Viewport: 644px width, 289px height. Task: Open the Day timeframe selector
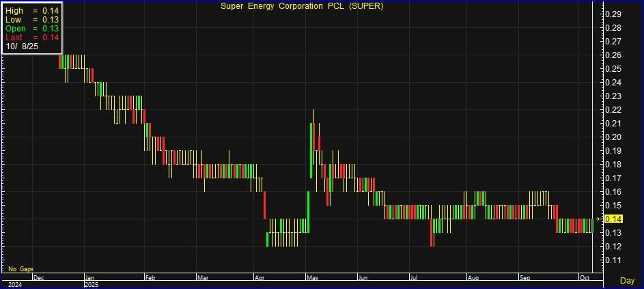pyautogui.click(x=626, y=281)
